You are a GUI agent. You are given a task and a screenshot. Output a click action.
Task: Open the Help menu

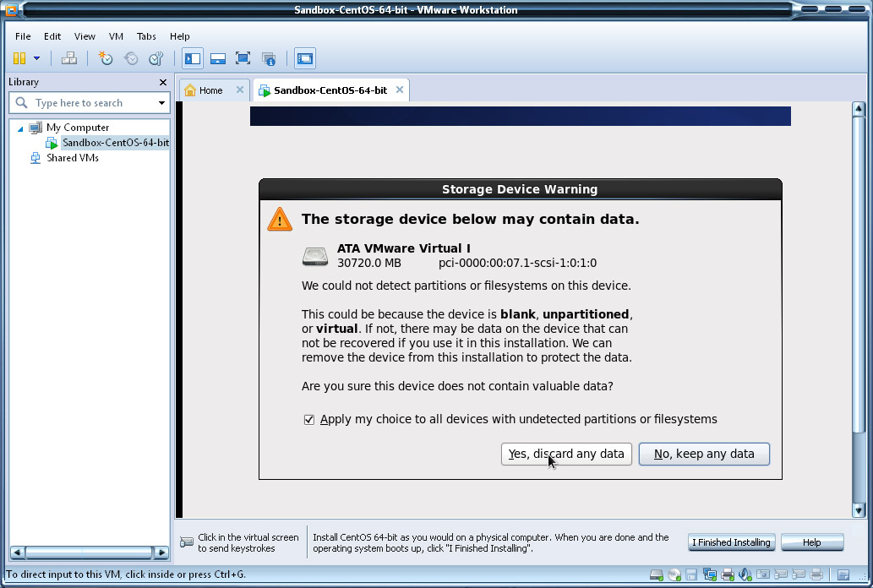tap(180, 36)
